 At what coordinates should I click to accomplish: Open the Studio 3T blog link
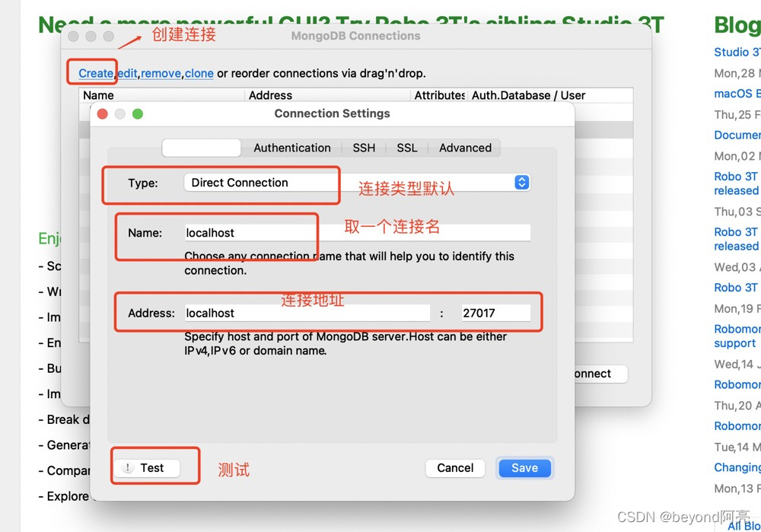(737, 52)
